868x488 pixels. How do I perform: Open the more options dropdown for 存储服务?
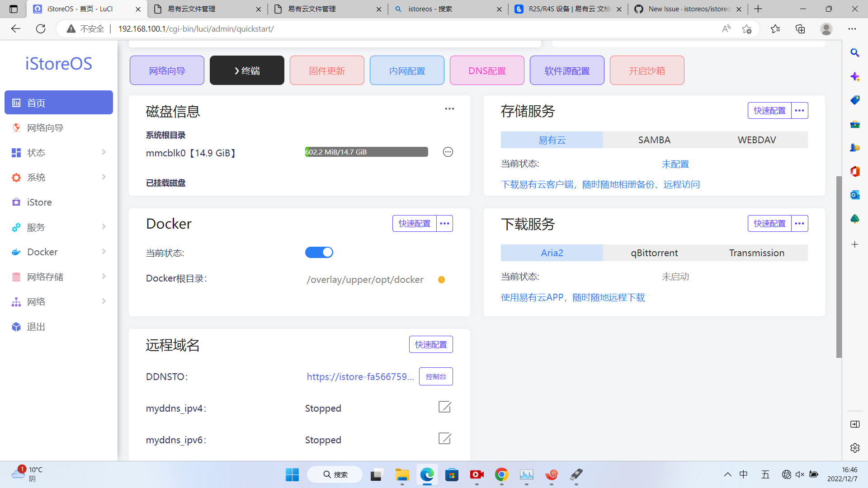(x=799, y=111)
